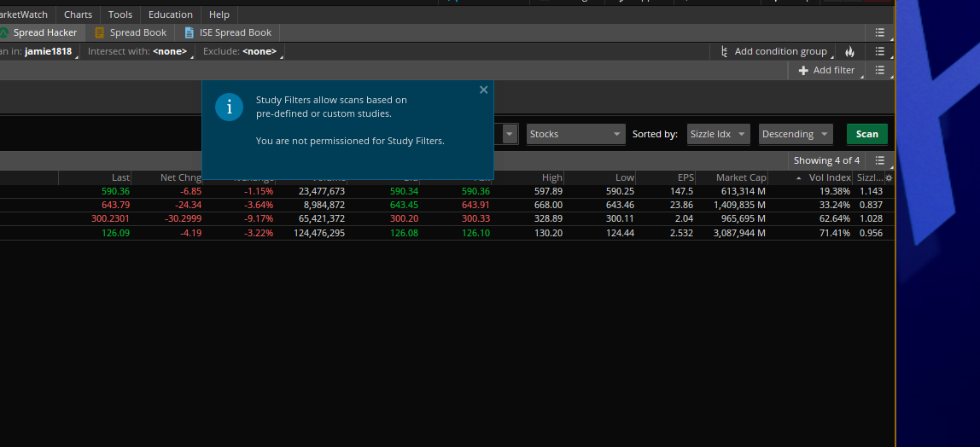The width and height of the screenshot is (980, 447).
Task: Run the scan with the green Scan button
Action: click(x=866, y=134)
